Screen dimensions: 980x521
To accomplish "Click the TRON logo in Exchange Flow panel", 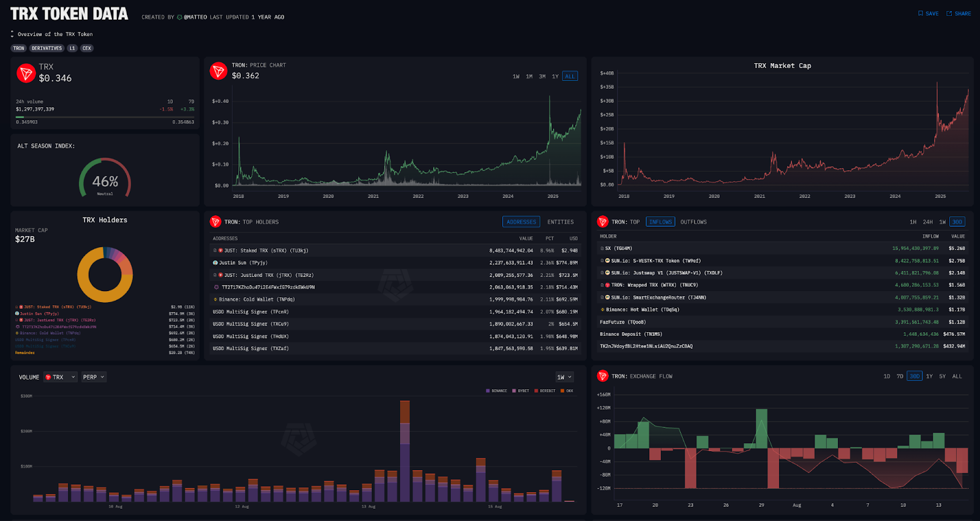I will [603, 376].
